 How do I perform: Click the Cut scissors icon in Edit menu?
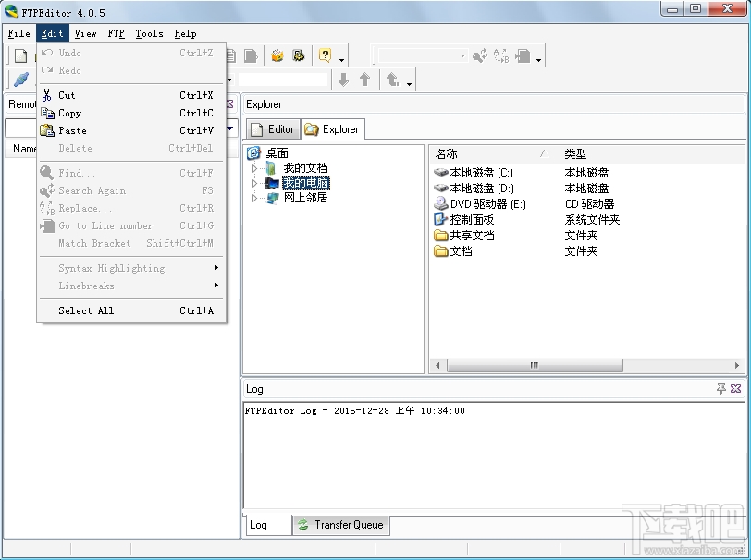[x=47, y=95]
